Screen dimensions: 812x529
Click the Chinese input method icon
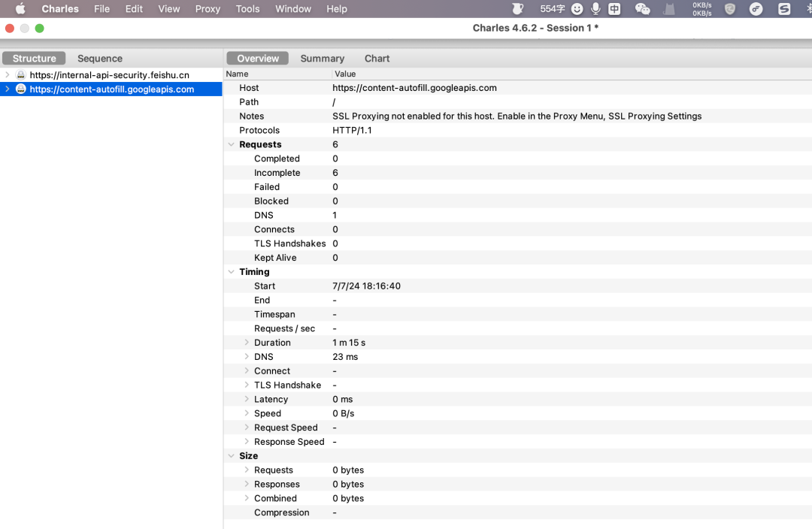[x=614, y=9]
